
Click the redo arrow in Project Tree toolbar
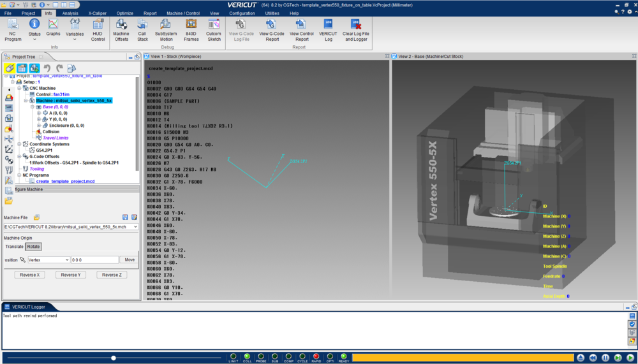coord(59,68)
